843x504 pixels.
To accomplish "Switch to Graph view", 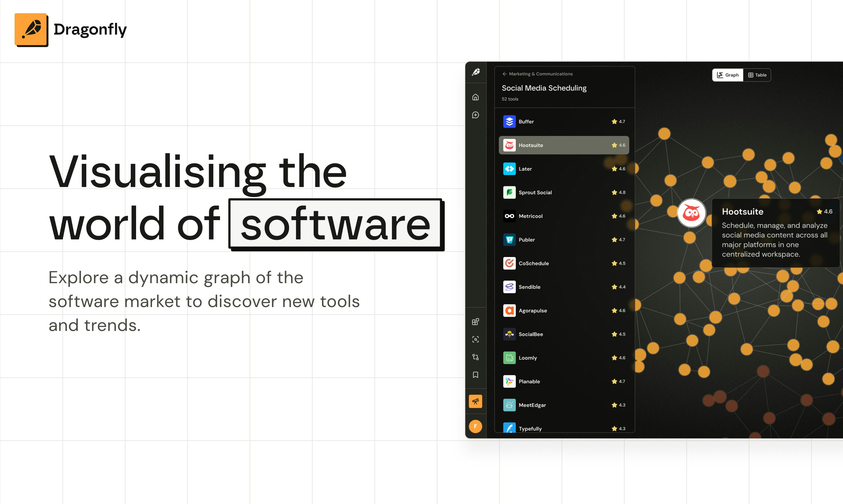I will 728,75.
